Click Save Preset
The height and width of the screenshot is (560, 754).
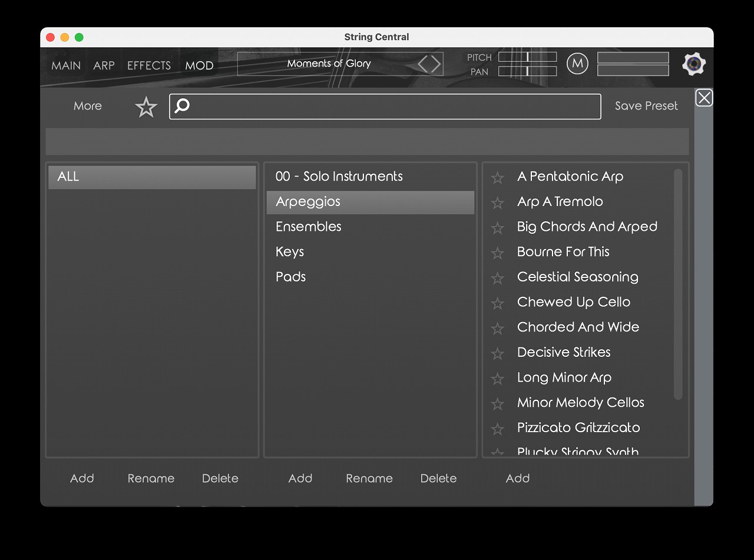pos(646,106)
